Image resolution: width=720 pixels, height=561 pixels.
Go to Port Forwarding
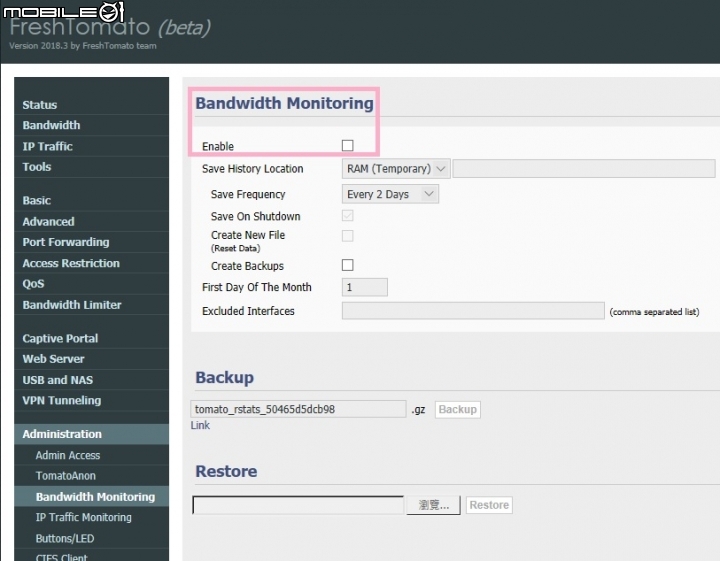pos(91,242)
